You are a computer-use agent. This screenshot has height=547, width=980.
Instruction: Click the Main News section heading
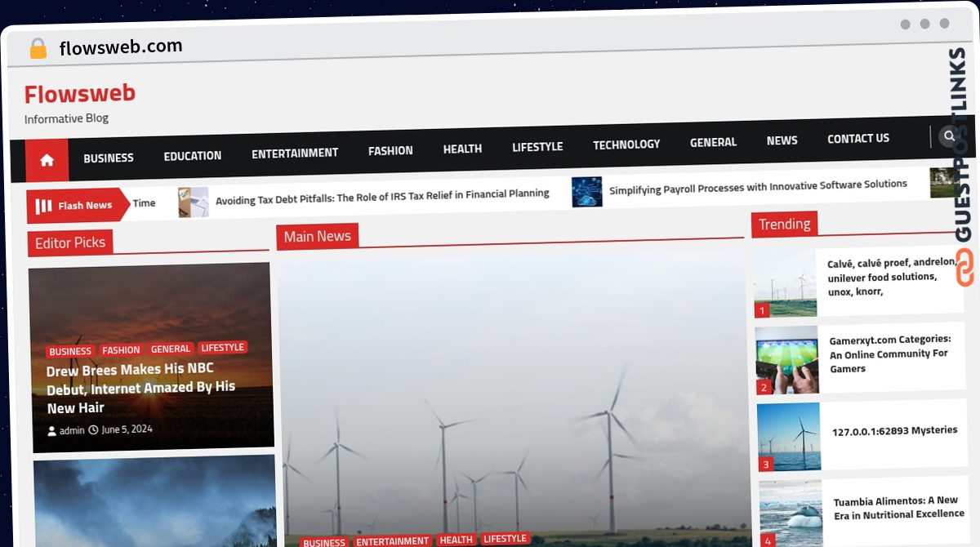point(317,236)
